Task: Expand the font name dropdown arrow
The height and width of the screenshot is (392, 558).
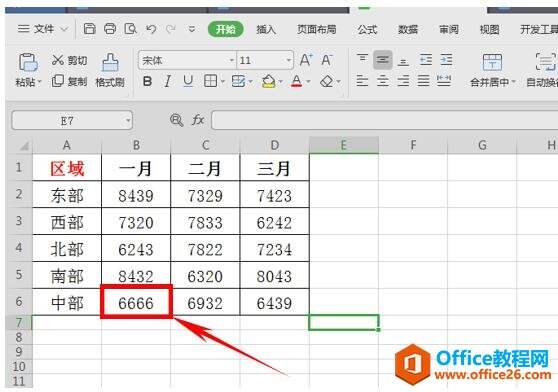Action: (x=232, y=60)
